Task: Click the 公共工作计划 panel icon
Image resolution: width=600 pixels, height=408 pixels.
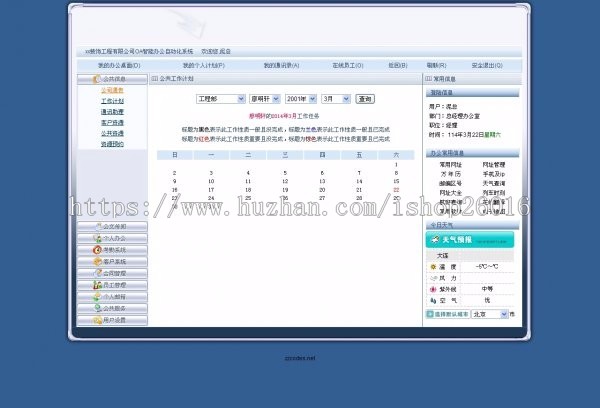Action: tap(155, 79)
